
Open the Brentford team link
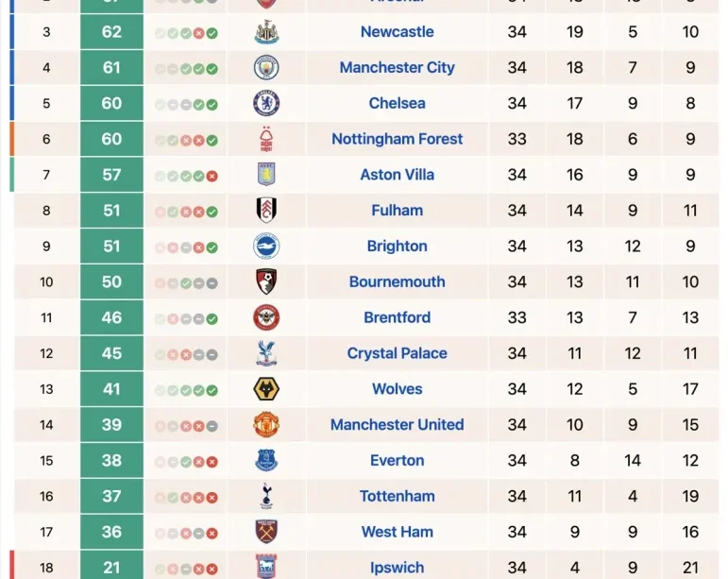click(397, 317)
